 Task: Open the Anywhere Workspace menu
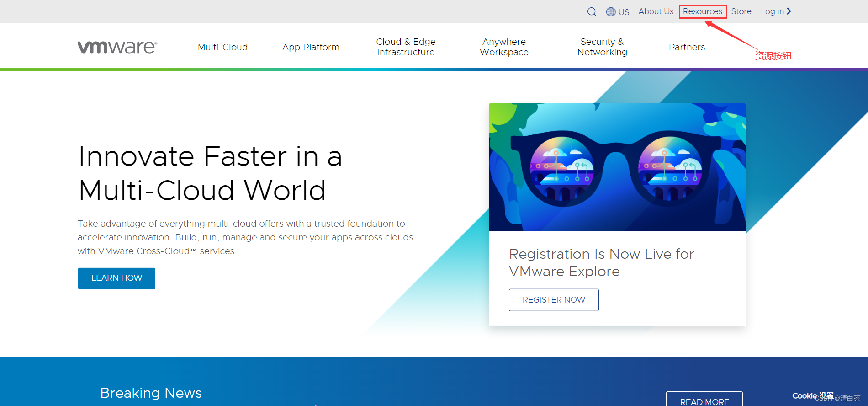click(x=504, y=47)
